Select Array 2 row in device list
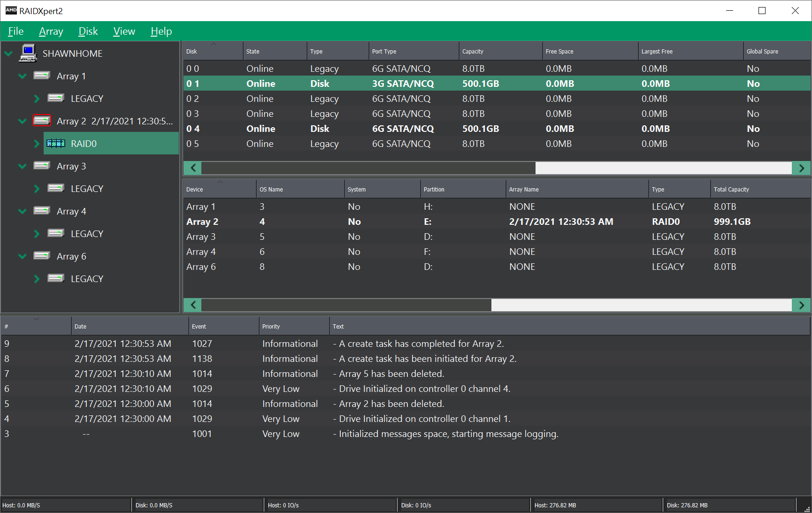 (x=497, y=222)
